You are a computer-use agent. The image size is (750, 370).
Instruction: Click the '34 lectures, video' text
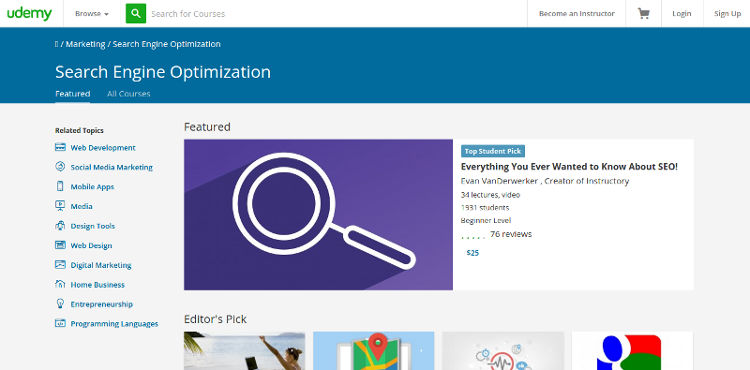[490, 195]
